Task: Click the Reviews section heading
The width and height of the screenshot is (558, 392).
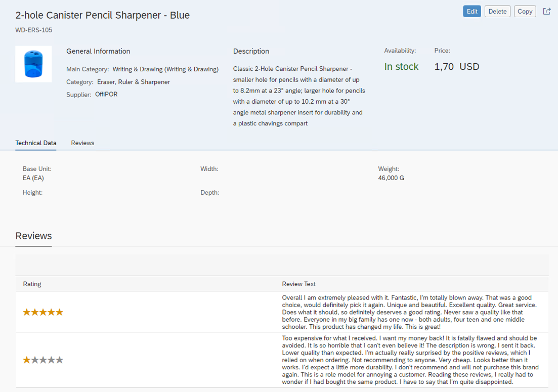Action: pos(33,236)
